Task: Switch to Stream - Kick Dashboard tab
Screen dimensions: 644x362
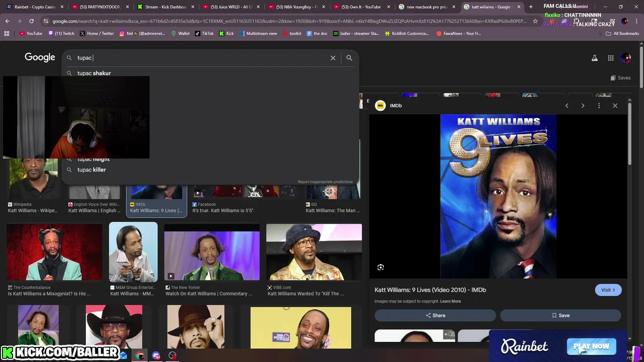Action: coord(166,7)
